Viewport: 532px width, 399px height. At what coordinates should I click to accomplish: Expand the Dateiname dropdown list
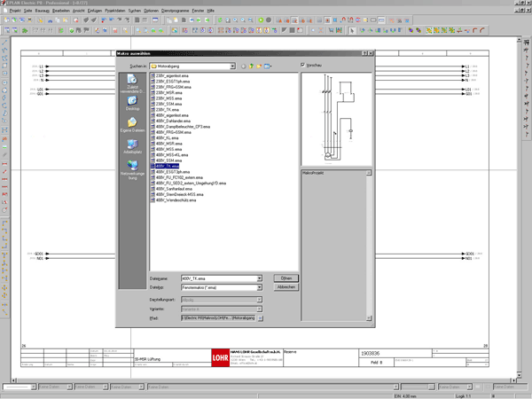[x=259, y=278]
